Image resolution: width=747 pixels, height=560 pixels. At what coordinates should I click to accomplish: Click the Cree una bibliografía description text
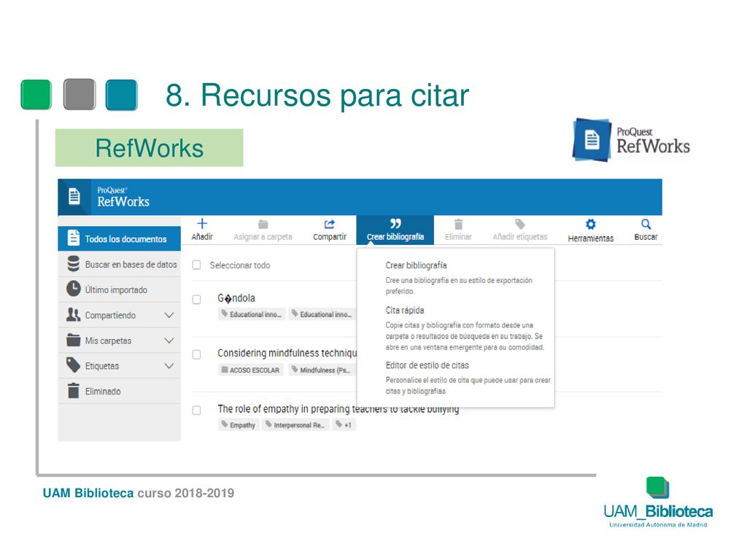[x=459, y=286]
